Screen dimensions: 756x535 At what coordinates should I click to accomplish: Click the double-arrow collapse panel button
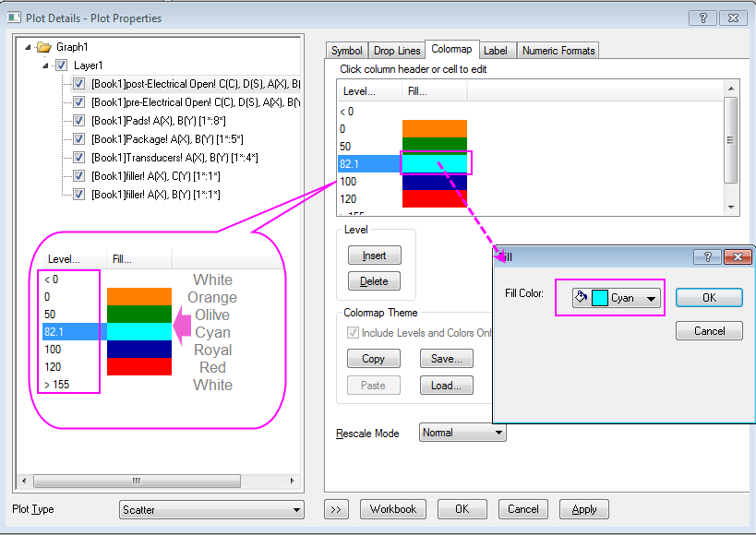pos(337,509)
